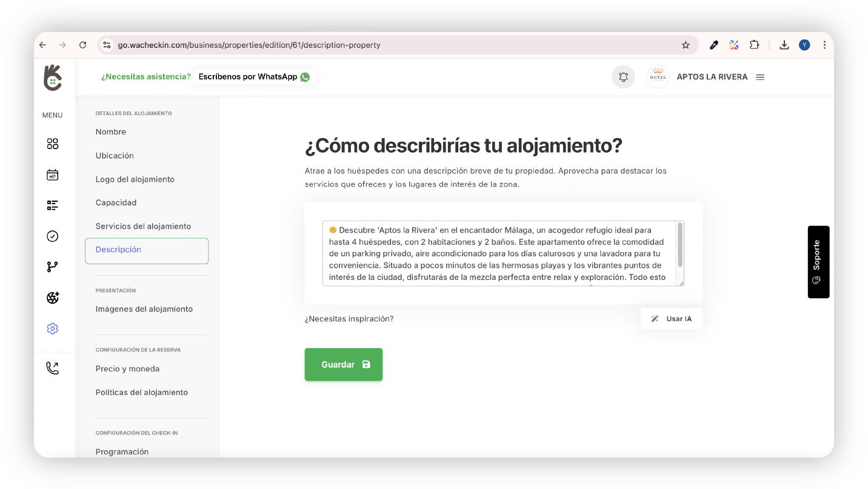Open Servicios del alojamiento section
This screenshot has width=868, height=489.
[x=143, y=226]
